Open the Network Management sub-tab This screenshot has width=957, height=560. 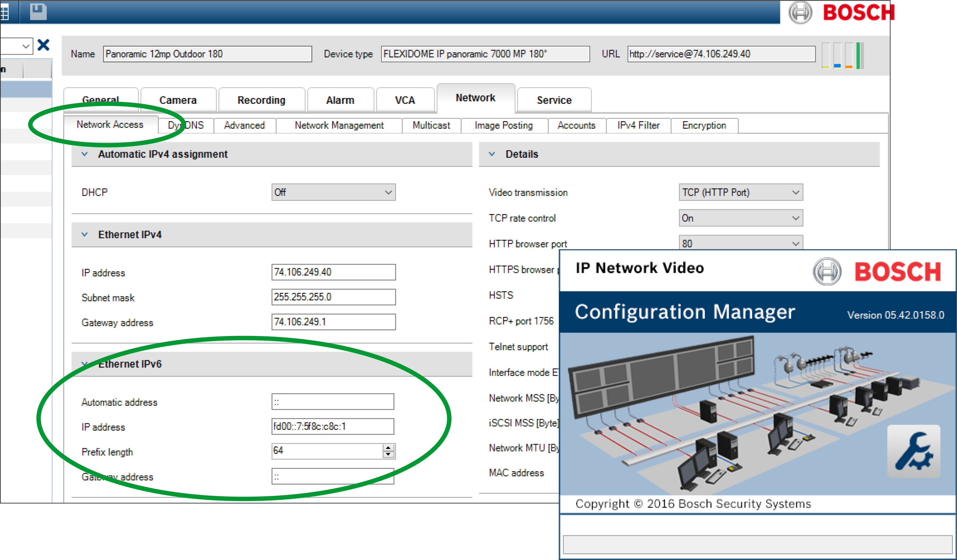[339, 125]
